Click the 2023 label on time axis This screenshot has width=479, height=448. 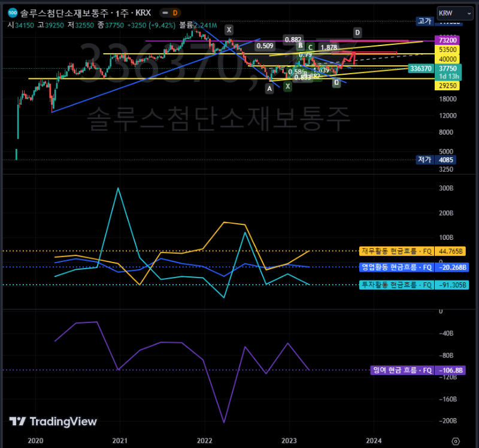point(289,441)
